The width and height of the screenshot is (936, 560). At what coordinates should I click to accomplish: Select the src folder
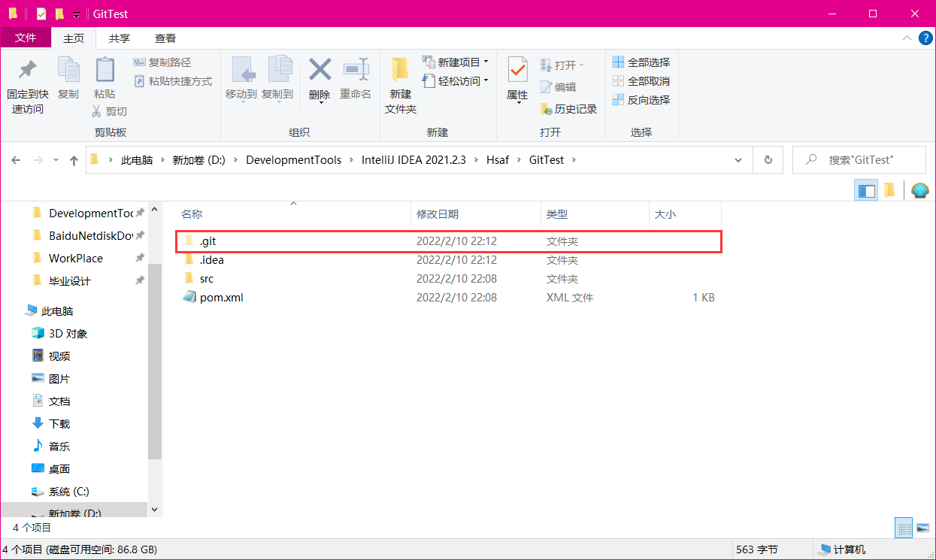[x=449, y=279]
